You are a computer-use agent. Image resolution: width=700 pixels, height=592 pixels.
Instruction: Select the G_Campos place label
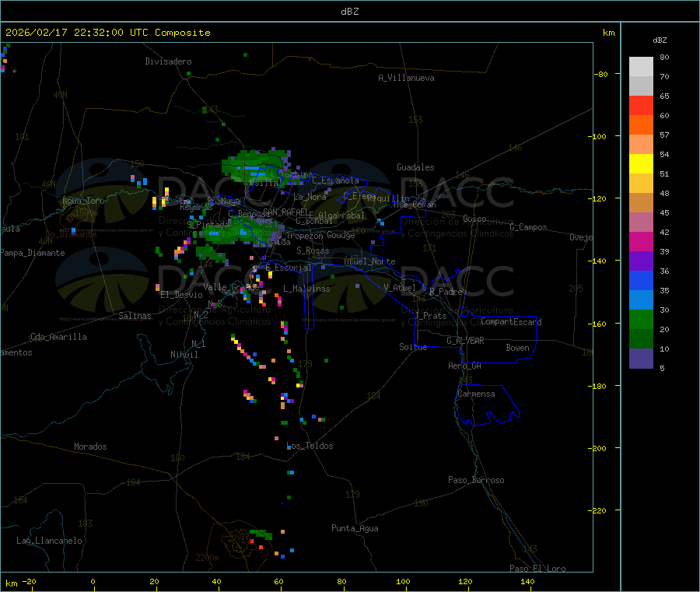click(528, 227)
